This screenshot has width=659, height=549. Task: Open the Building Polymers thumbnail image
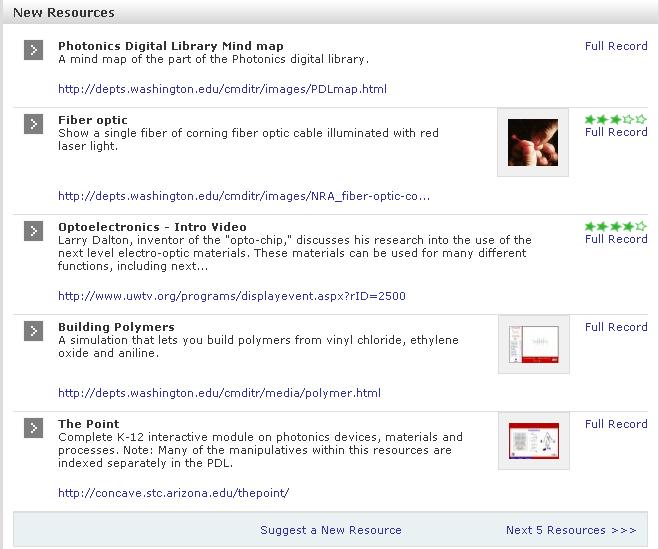pos(532,345)
